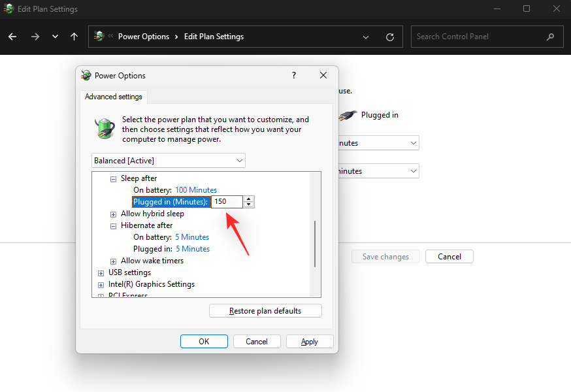
Task: Decrease plugged in minutes with down spinner
Action: coord(249,204)
